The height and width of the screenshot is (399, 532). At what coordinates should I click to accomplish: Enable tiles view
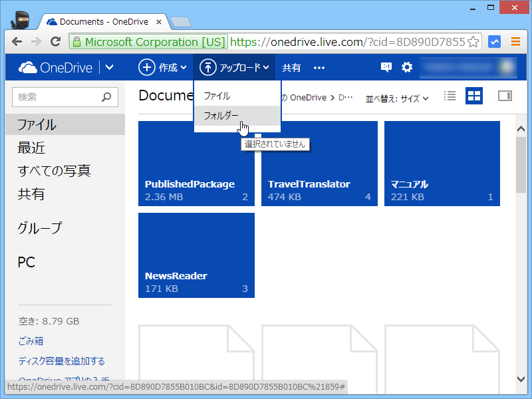[x=473, y=96]
